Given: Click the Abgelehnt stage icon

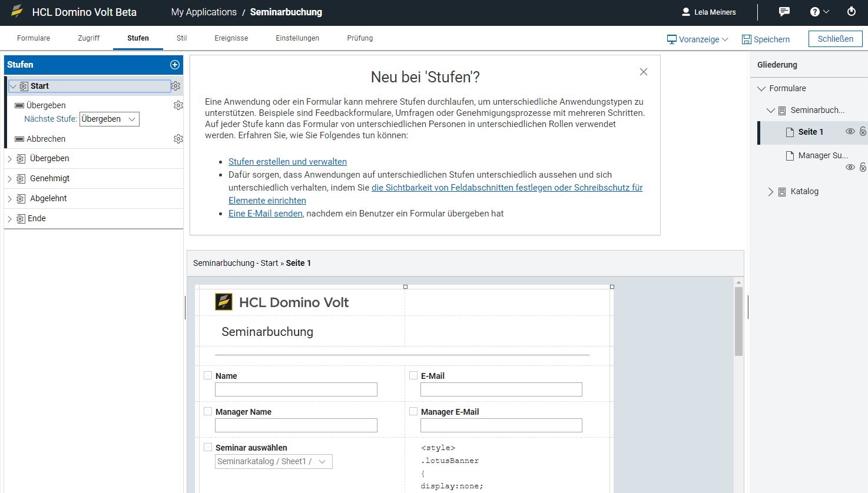Looking at the screenshot, I should click(21, 198).
